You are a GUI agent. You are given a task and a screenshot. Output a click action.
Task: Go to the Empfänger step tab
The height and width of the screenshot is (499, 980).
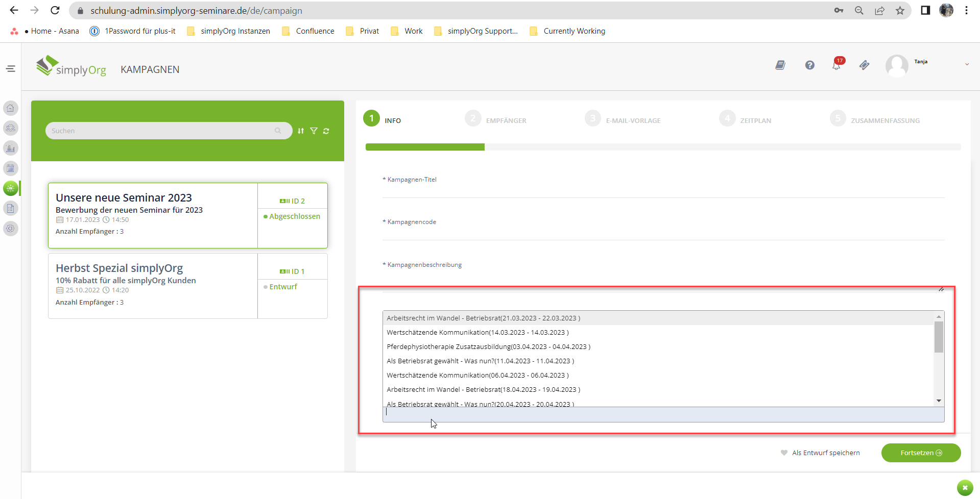[x=506, y=121]
